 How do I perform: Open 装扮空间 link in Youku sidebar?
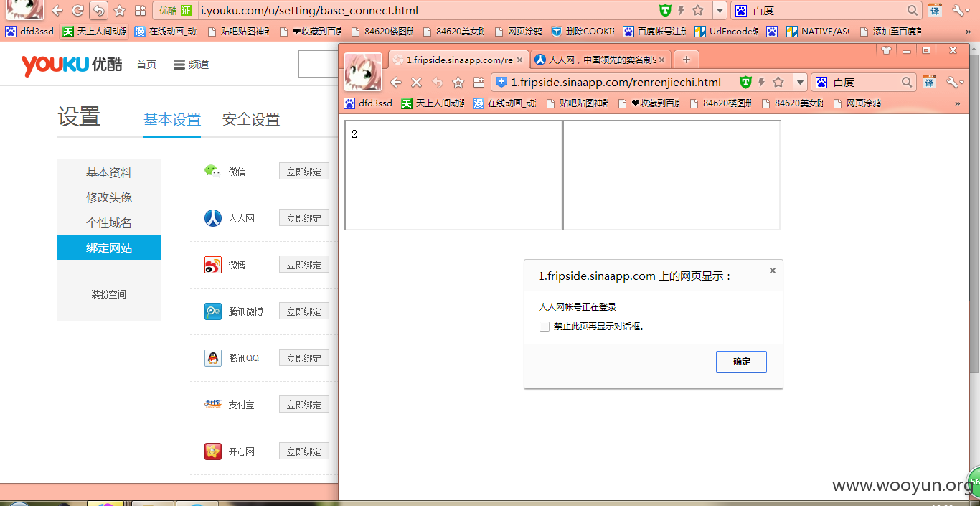(109, 294)
